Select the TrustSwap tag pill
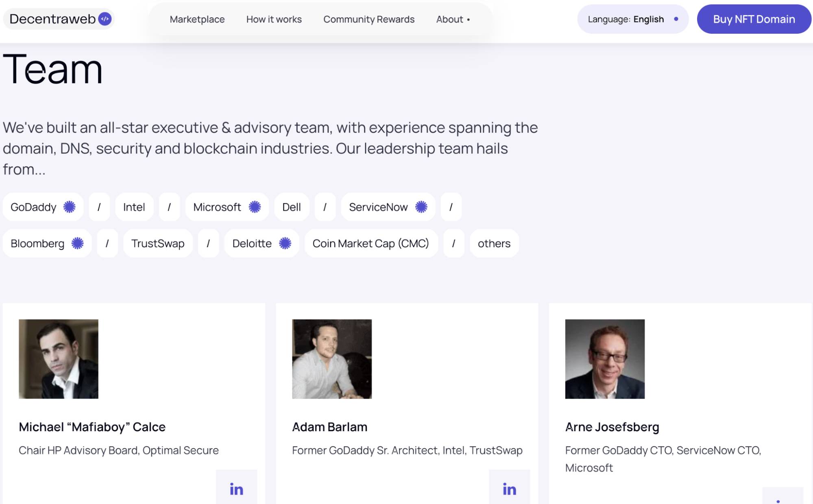813x504 pixels. point(158,243)
